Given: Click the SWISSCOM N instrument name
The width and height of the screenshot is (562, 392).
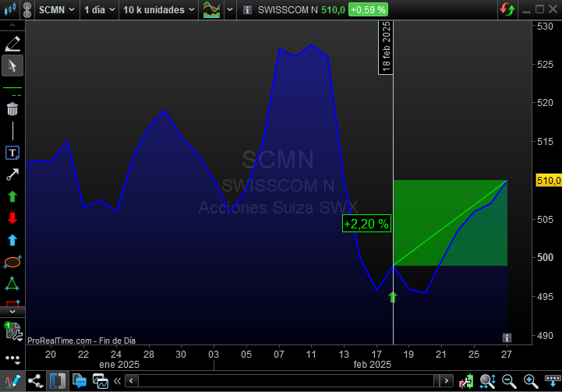Looking at the screenshot, I should click(288, 9).
